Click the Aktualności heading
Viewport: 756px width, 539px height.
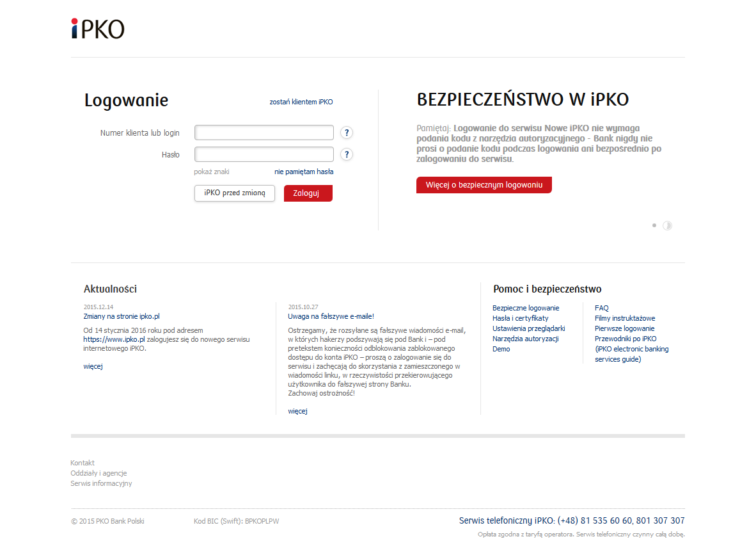pyautogui.click(x=111, y=289)
